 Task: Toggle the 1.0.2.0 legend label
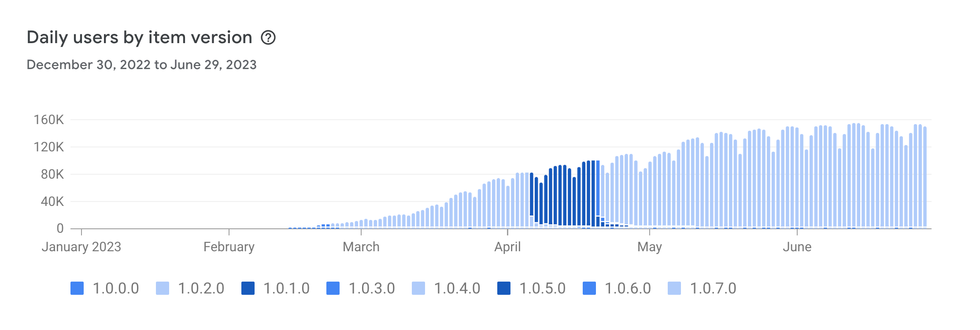tap(201, 289)
